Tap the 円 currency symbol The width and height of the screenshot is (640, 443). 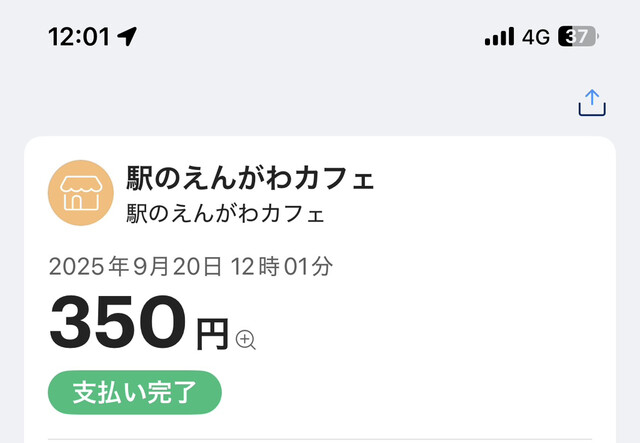212,334
